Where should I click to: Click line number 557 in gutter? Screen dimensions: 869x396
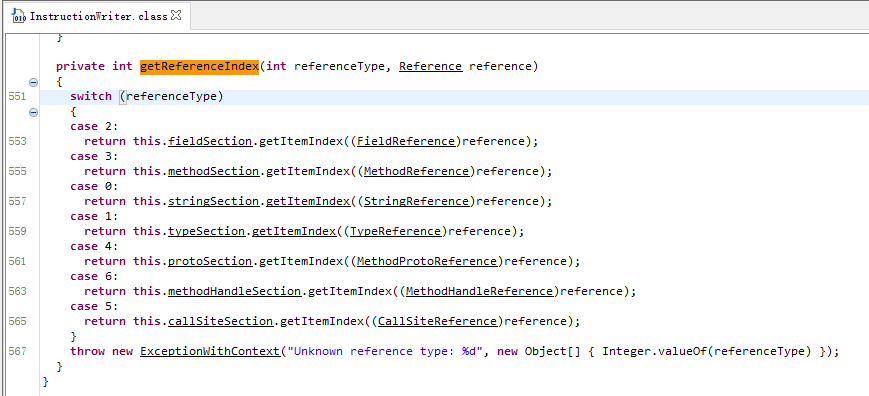(17, 201)
